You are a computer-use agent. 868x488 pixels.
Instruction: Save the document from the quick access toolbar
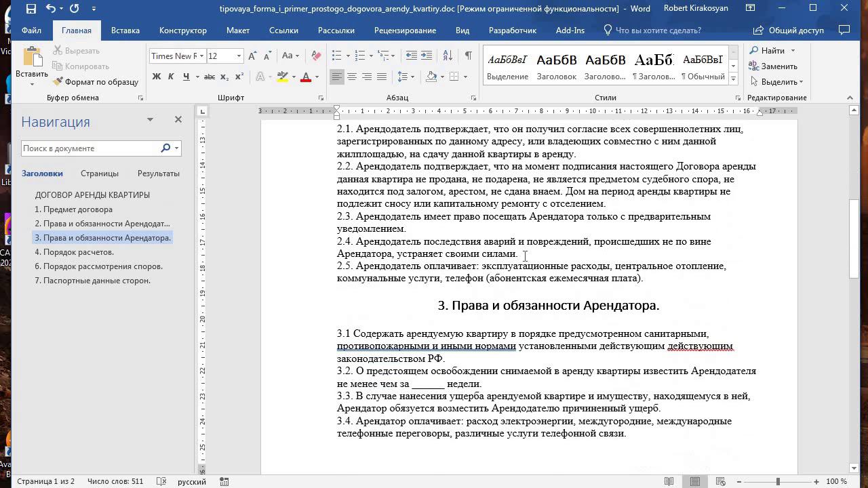[31, 9]
